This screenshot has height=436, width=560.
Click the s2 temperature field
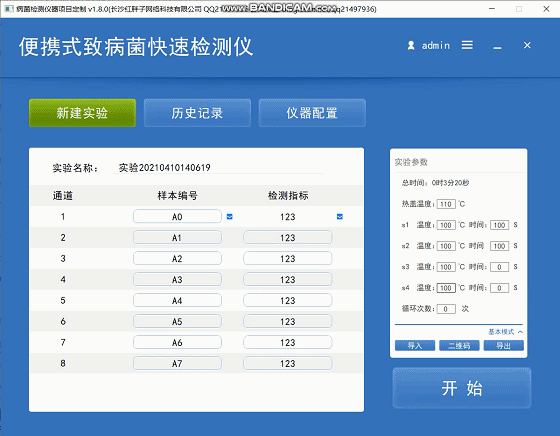coord(446,246)
